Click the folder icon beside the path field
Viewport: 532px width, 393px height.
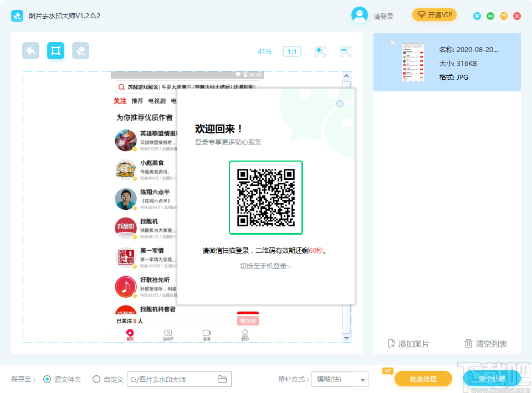pyautogui.click(x=222, y=379)
